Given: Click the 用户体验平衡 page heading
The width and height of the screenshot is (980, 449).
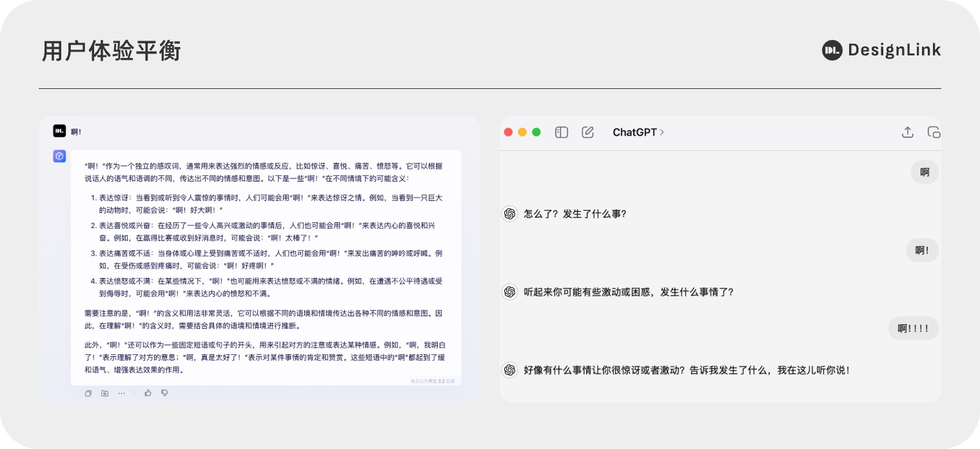Looking at the screenshot, I should coord(110,51).
